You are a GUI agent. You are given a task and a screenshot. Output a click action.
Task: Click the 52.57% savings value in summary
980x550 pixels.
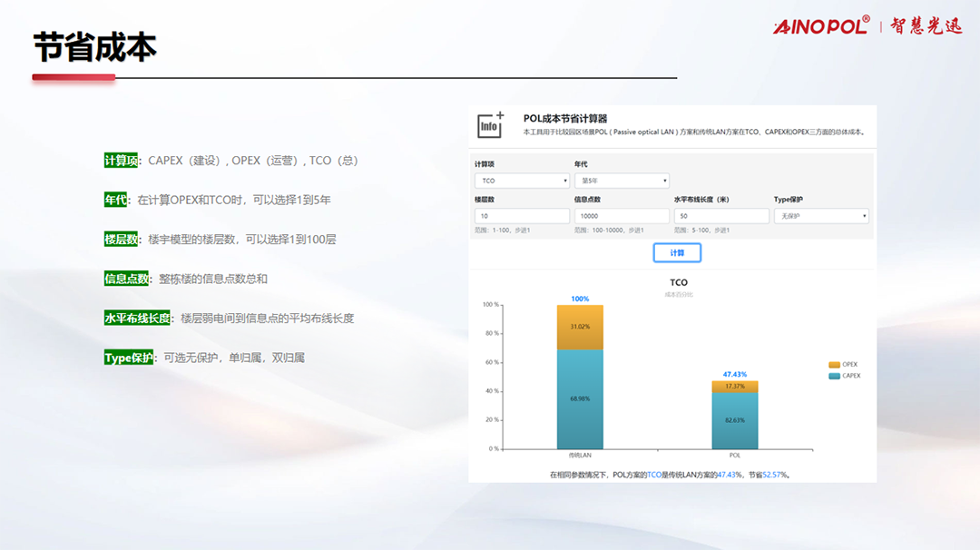(774, 475)
